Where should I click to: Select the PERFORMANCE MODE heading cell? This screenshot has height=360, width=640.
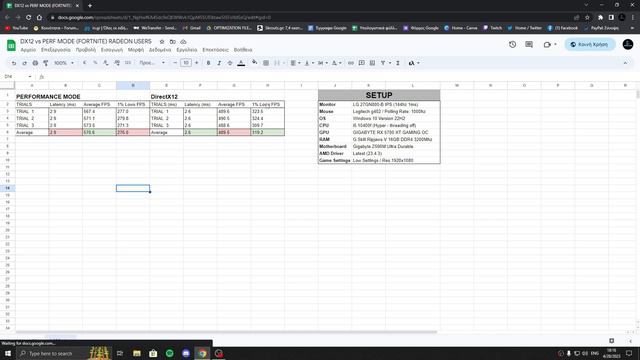tap(48, 97)
